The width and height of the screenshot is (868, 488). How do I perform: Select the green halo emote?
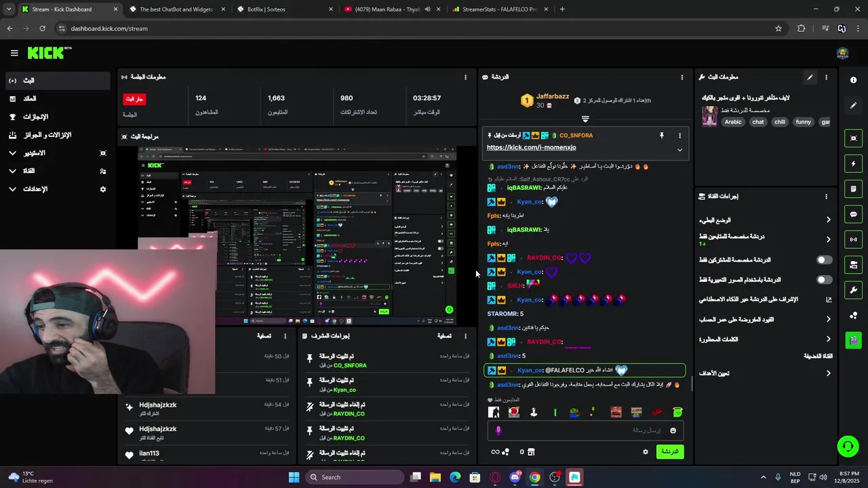click(677, 412)
